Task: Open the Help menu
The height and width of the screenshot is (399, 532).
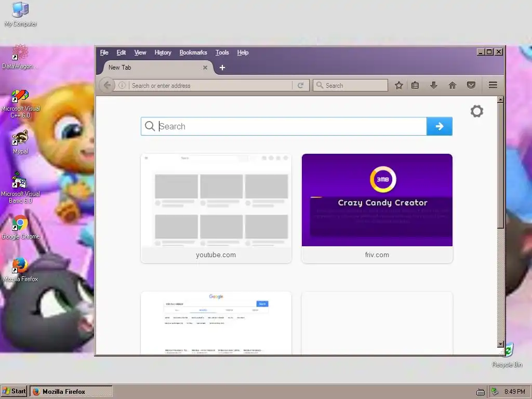Action: tap(243, 52)
